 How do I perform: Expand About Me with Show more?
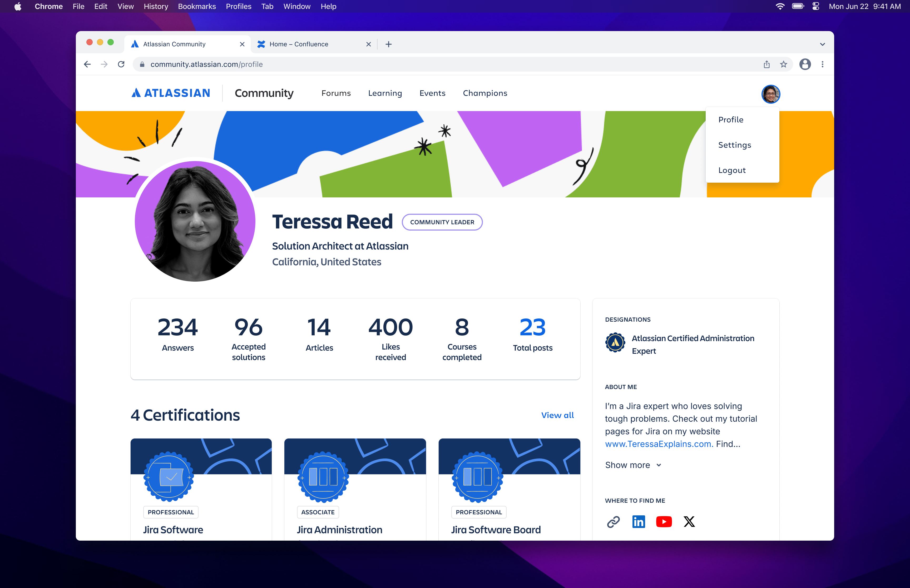pyautogui.click(x=633, y=465)
